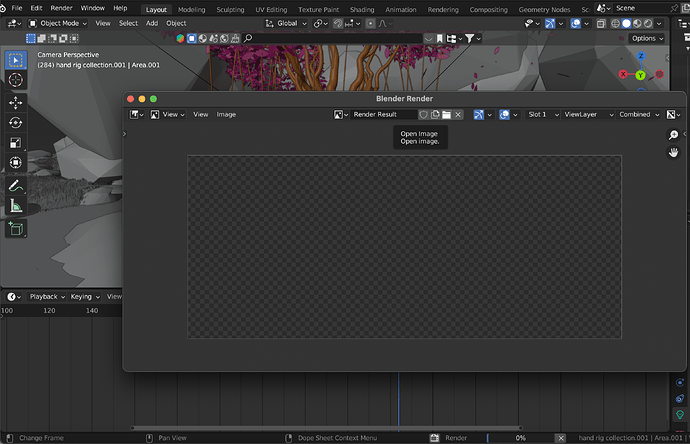Select the Select Box tool

(16, 60)
